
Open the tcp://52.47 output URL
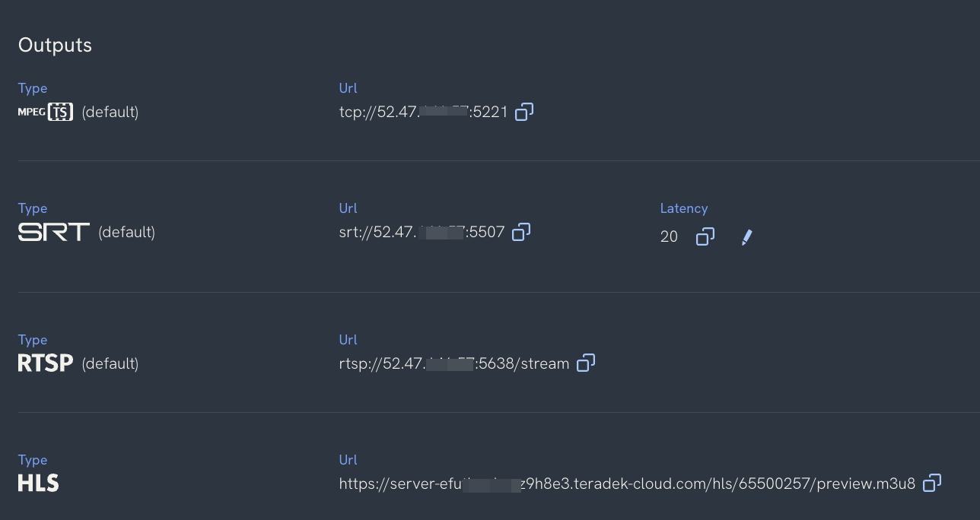click(423, 111)
